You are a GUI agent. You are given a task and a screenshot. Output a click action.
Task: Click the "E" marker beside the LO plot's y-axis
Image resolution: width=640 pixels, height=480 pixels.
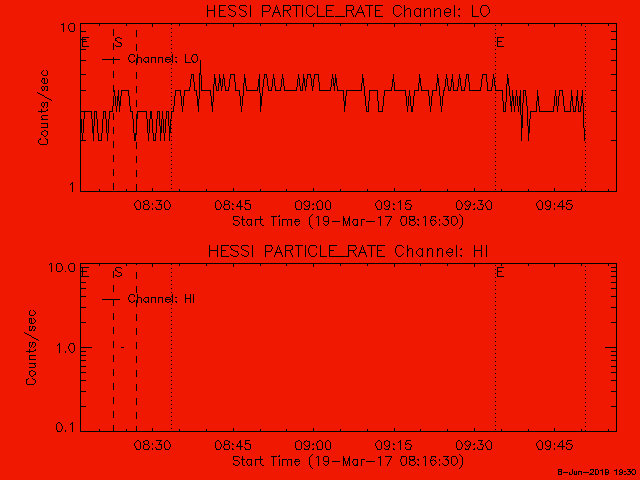[x=85, y=42]
